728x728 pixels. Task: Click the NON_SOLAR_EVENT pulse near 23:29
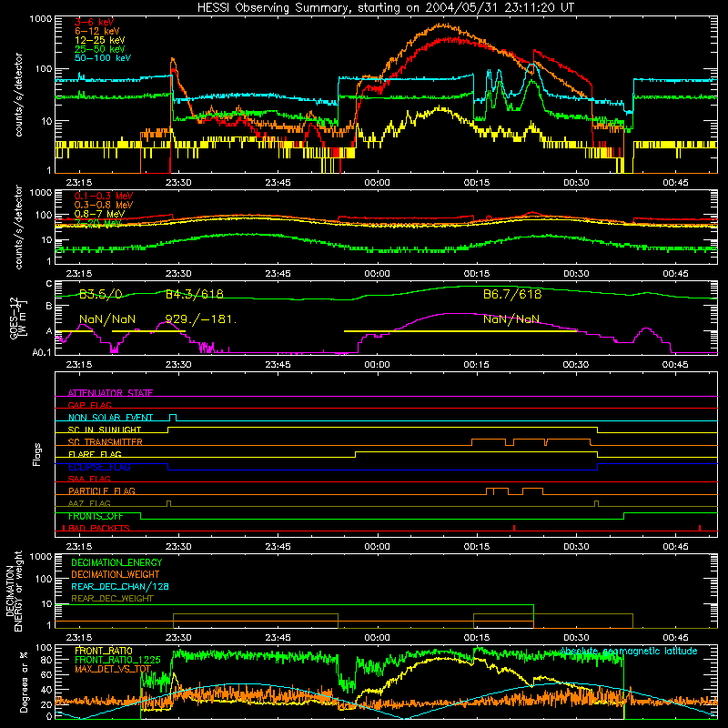(x=173, y=417)
